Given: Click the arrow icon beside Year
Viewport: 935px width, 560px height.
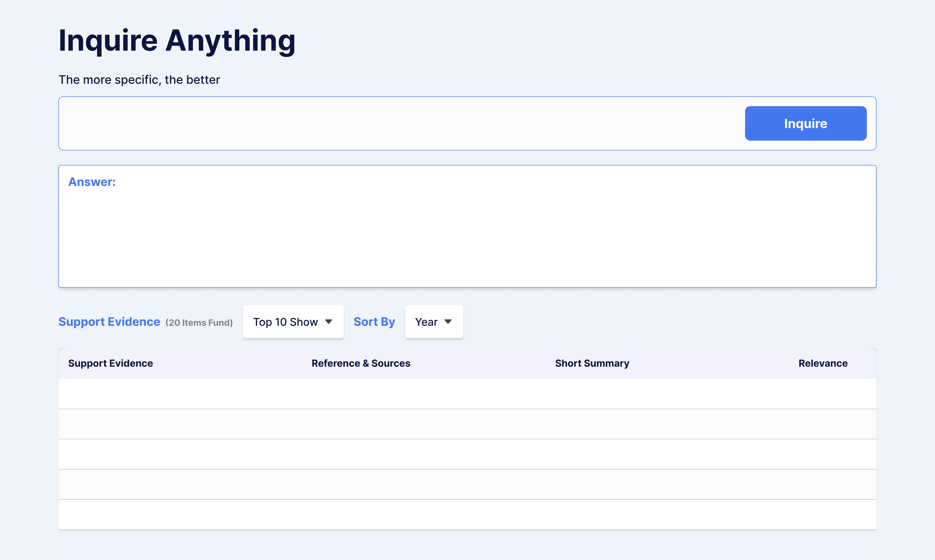Looking at the screenshot, I should click(x=448, y=322).
